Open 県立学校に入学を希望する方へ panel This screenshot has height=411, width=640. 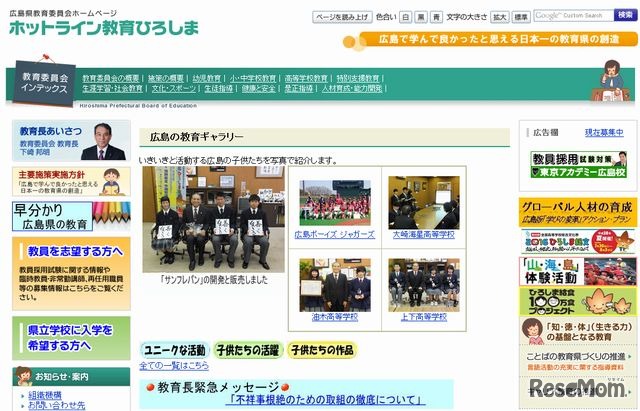coord(71,338)
